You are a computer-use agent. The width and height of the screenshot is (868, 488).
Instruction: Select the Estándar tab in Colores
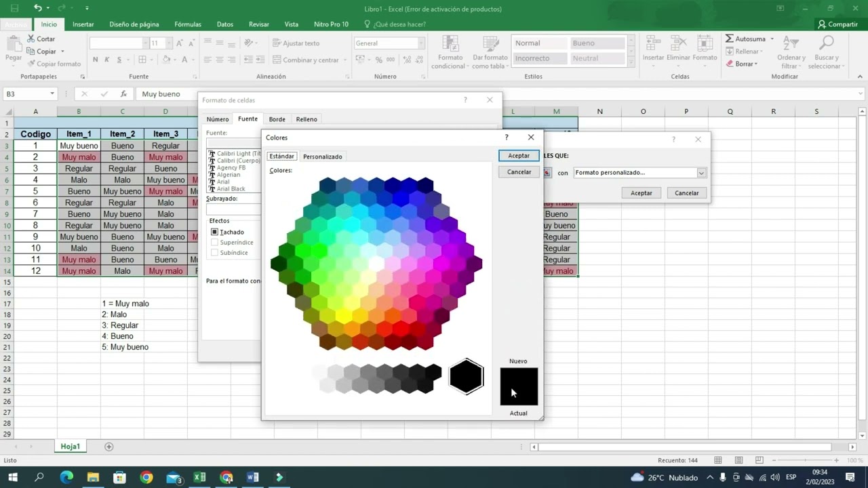tap(282, 157)
